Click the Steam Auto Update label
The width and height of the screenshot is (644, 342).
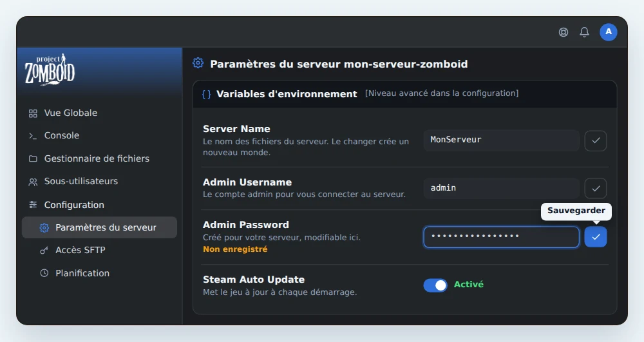[254, 280]
